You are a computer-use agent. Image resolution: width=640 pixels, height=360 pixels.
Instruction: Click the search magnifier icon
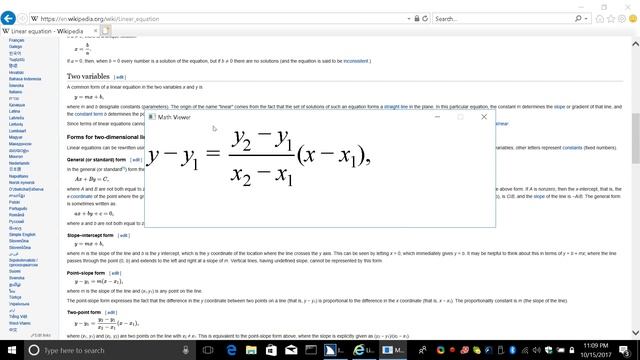tap(578, 19)
